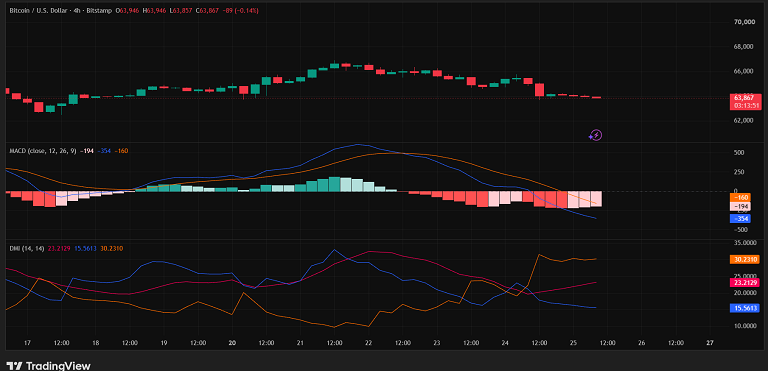Select the pink -194 histogram value label
768x371 pixels.
coord(740,206)
